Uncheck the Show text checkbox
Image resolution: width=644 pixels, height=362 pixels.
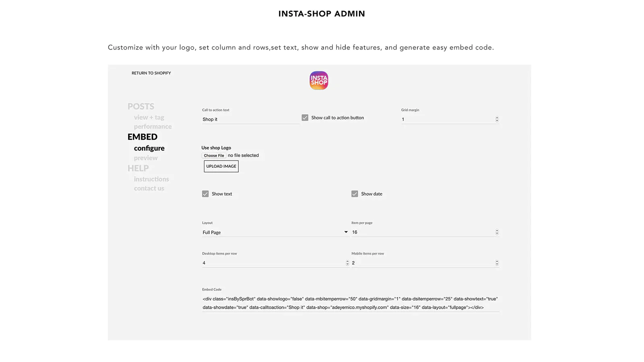point(205,194)
